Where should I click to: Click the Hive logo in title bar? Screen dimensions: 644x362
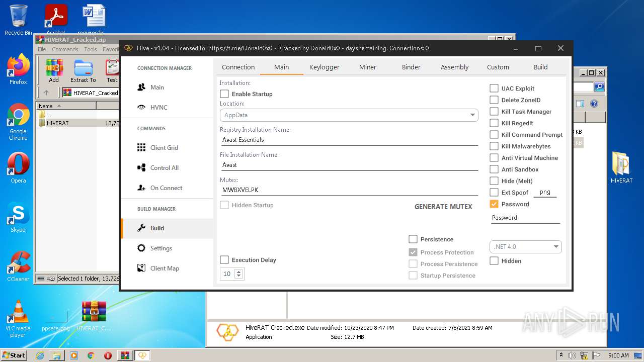coord(128,48)
